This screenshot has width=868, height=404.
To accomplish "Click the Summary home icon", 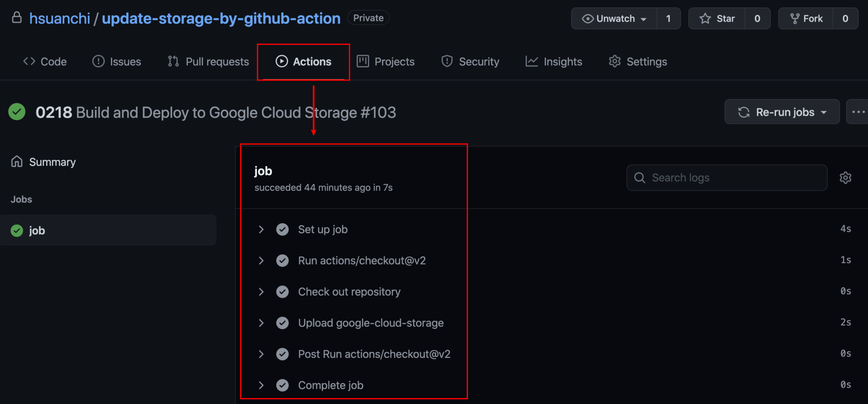I will 16,162.
